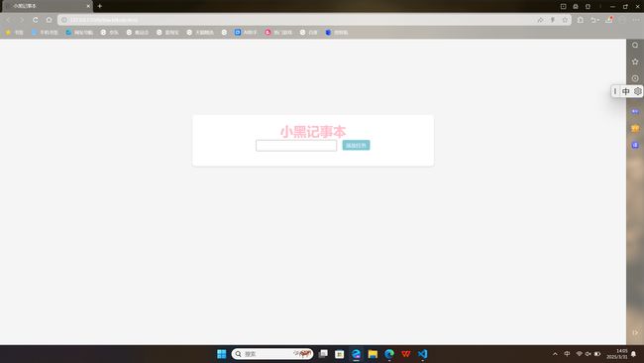The image size is (644, 363).
Task: Open Task View on the taskbar
Action: (x=323, y=353)
